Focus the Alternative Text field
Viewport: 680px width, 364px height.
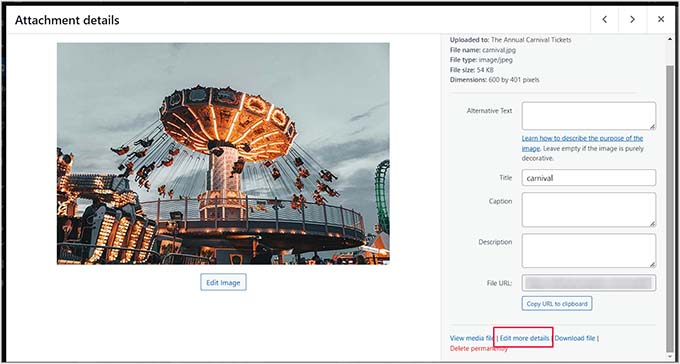point(588,116)
